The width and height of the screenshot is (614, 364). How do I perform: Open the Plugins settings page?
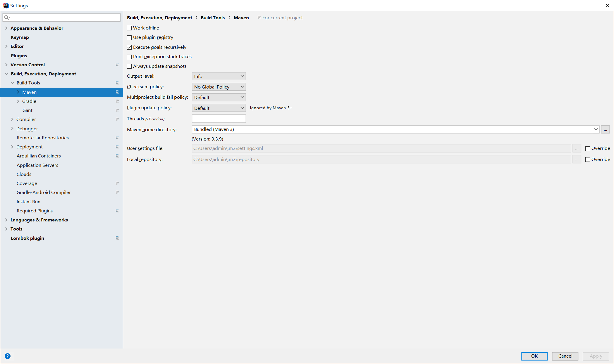[x=19, y=56]
